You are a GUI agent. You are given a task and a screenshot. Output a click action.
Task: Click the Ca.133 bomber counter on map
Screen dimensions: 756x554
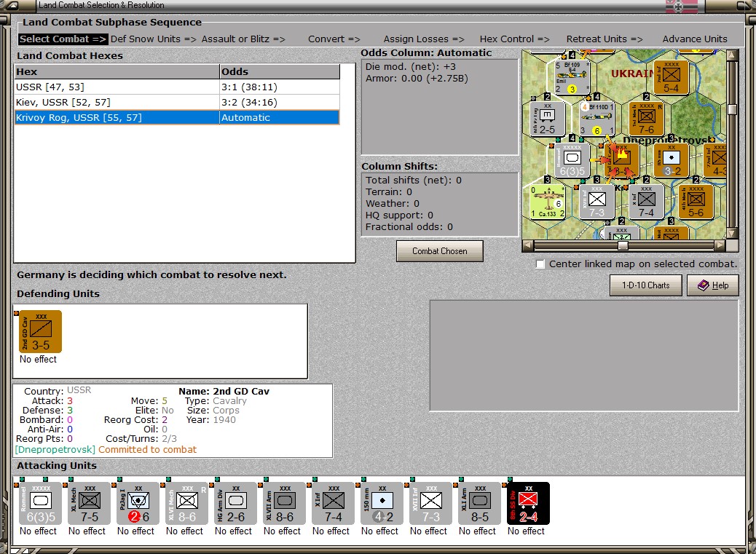(547, 202)
